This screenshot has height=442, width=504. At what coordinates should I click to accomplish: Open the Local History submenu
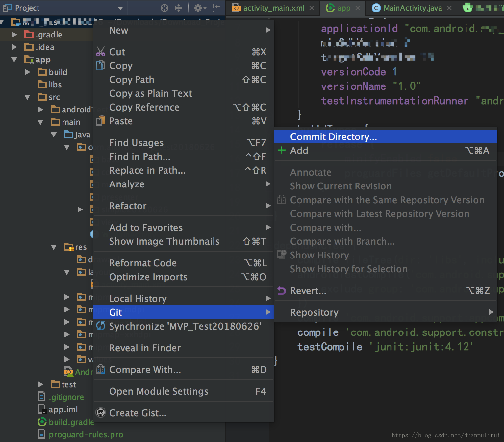click(184, 298)
